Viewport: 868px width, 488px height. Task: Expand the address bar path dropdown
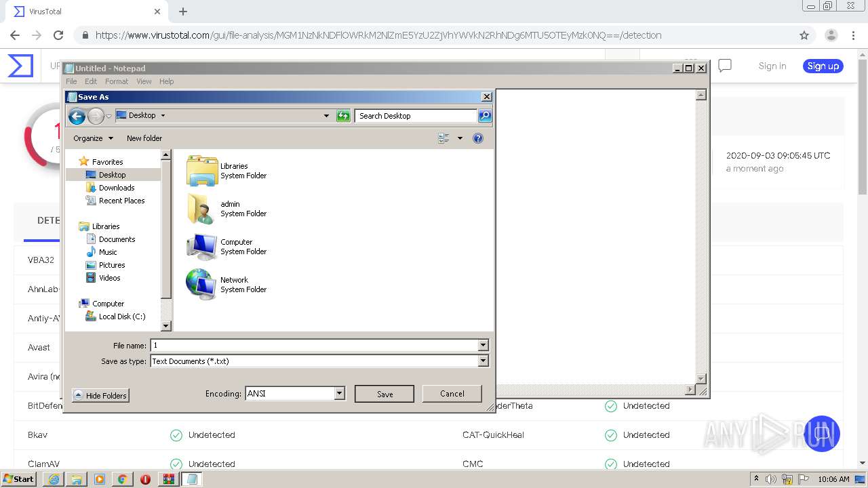point(326,116)
